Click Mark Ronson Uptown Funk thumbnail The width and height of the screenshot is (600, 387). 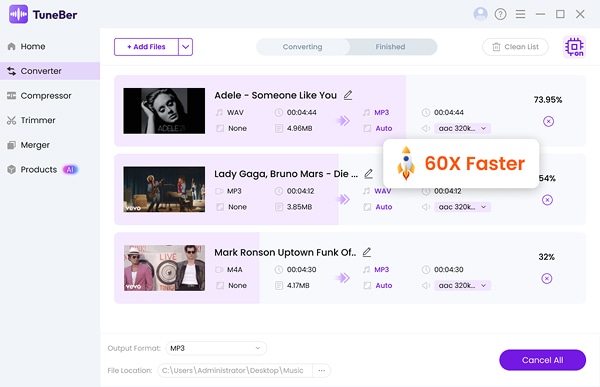164,268
